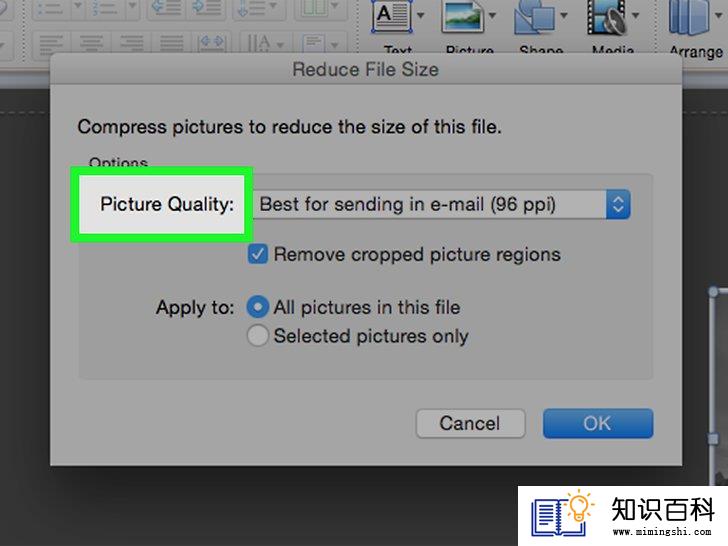
Task: Select All pictures in this file
Action: pyautogui.click(x=258, y=307)
